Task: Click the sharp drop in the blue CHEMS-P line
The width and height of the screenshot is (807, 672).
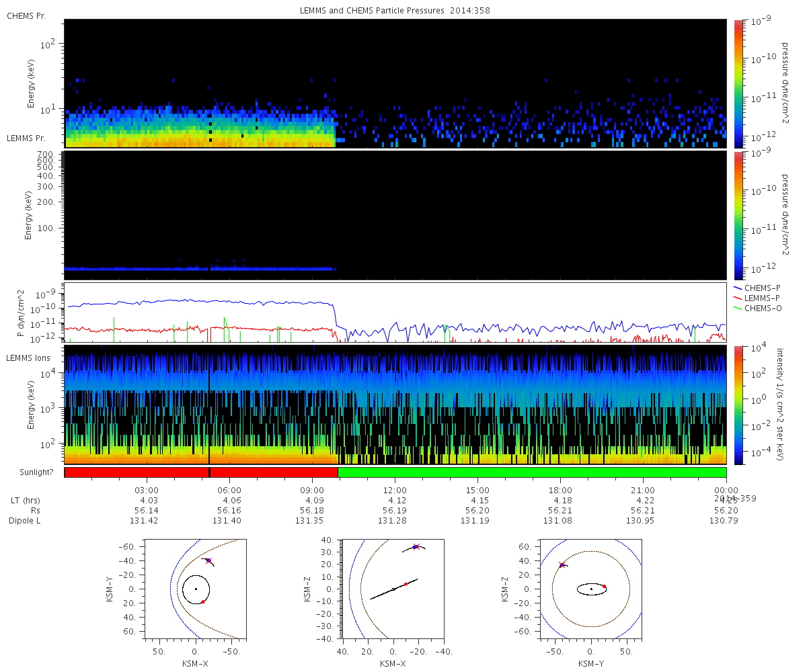Action: [x=336, y=317]
